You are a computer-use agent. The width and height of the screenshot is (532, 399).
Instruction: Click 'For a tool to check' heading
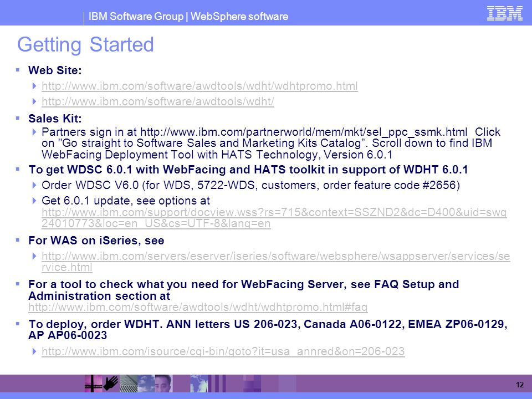(244, 290)
